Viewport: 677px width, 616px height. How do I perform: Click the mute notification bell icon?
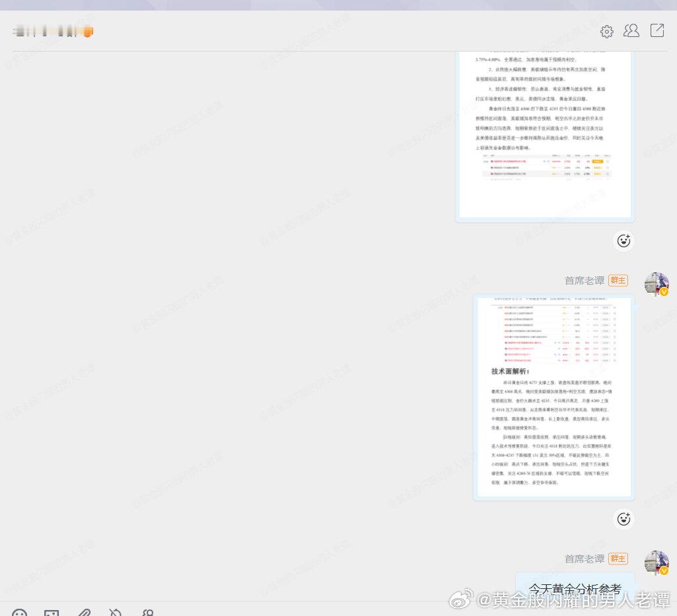tap(115, 612)
